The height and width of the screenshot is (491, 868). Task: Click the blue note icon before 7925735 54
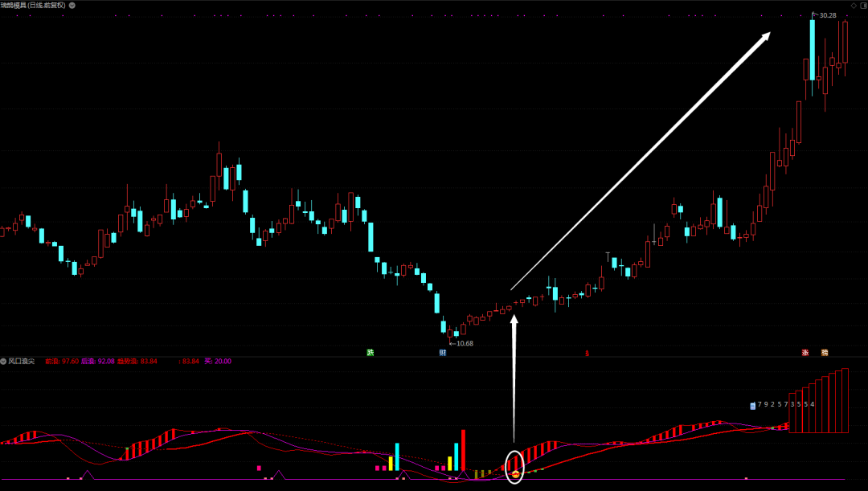pyautogui.click(x=752, y=406)
